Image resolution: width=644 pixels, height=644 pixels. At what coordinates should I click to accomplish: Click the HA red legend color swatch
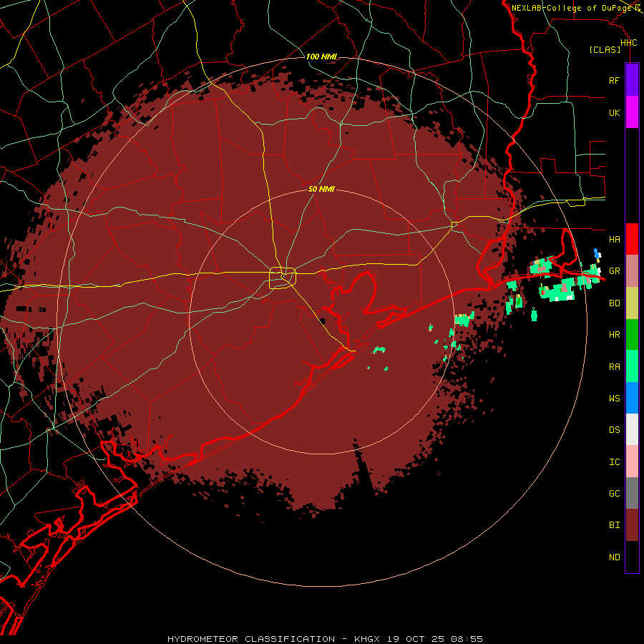click(x=632, y=239)
